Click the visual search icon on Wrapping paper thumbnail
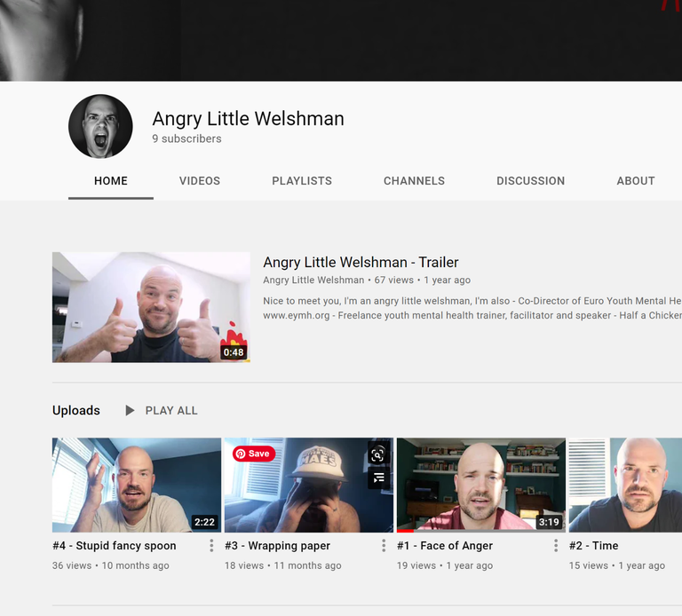The image size is (682, 616). [x=377, y=454]
